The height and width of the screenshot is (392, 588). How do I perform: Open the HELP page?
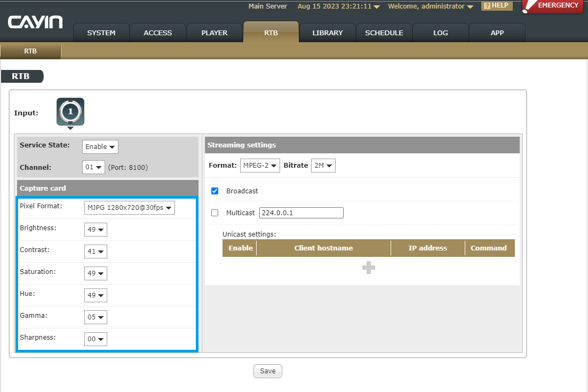497,6
